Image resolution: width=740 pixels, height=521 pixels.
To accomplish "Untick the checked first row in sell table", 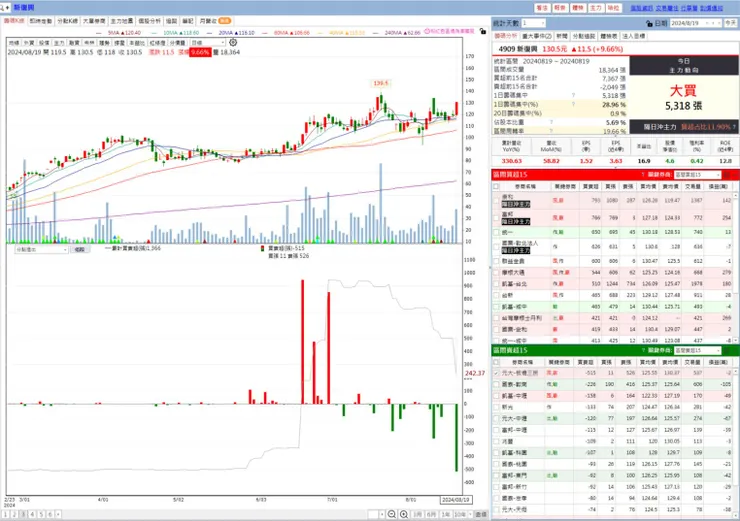I will pos(496,373).
